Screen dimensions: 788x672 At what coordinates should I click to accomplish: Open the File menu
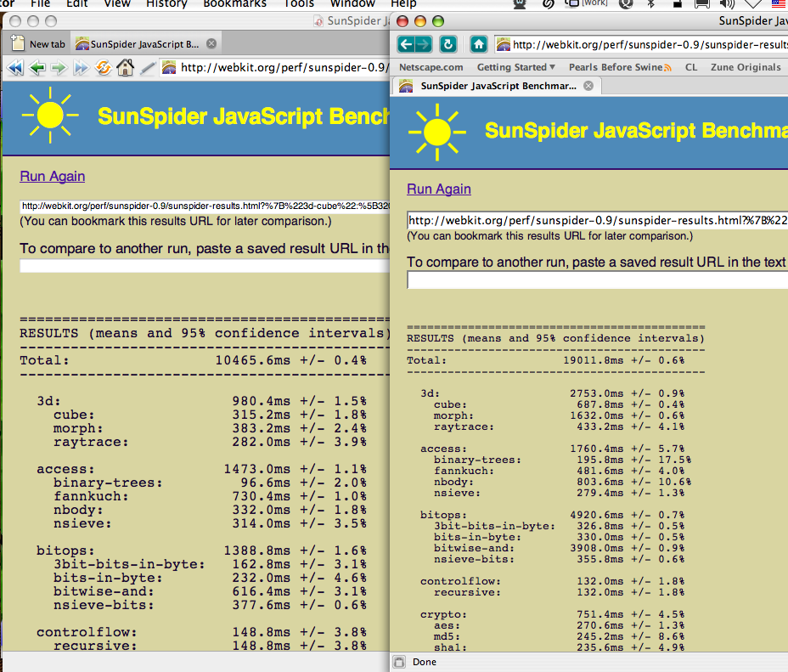point(40,4)
